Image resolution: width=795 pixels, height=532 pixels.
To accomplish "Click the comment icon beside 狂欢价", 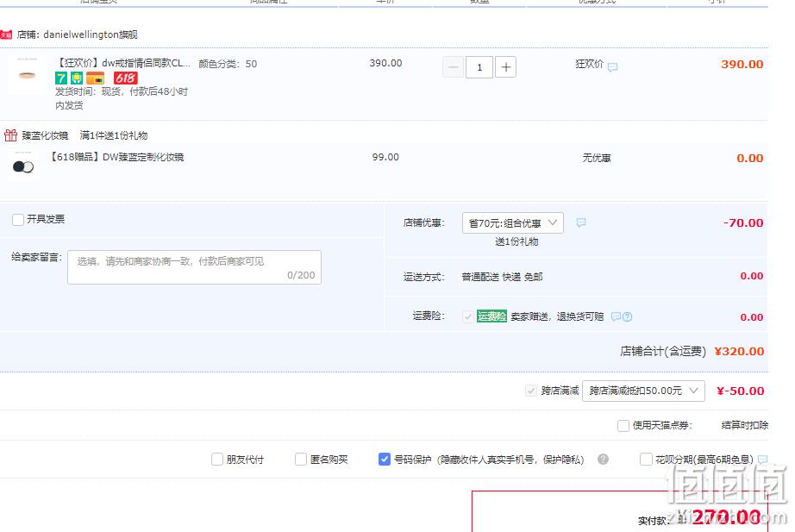I will (x=612, y=67).
